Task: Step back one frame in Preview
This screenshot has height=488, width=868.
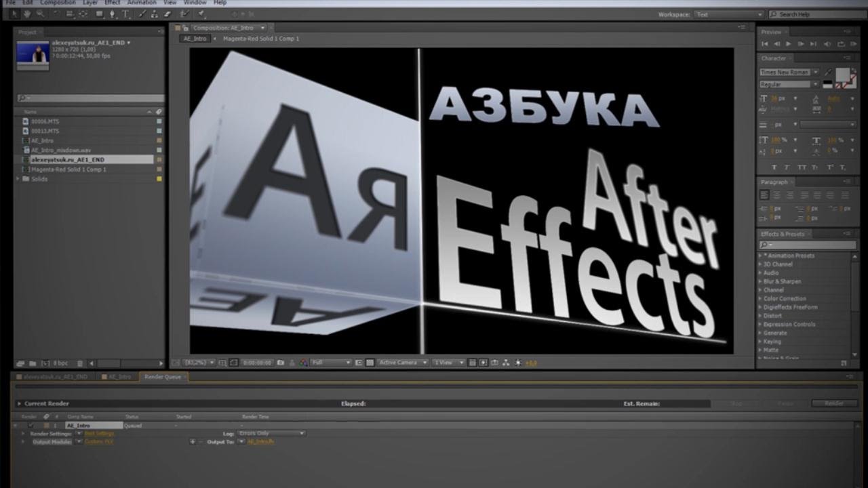Action: 777,44
